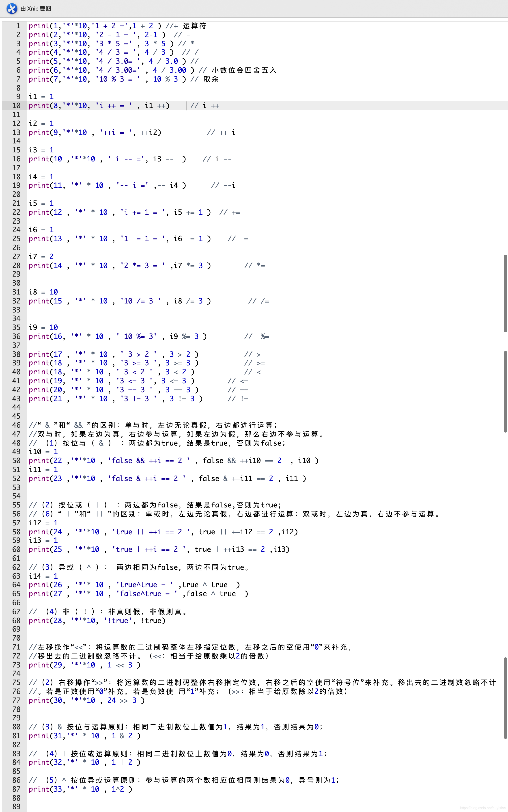Click the 'i12 = 1' assignment

43,523
